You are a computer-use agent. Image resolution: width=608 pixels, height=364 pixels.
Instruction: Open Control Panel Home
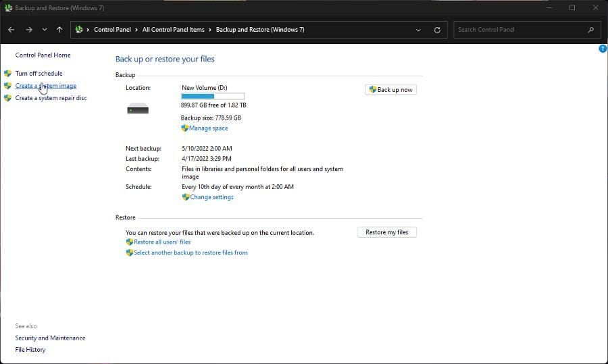43,55
